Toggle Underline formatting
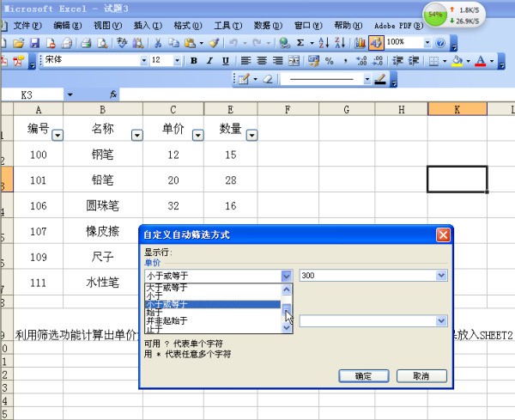 tap(225, 61)
